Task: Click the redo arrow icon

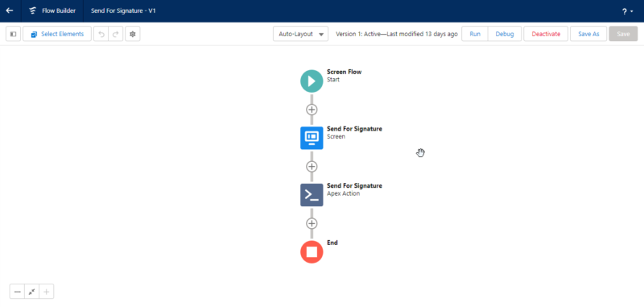Action: click(115, 34)
